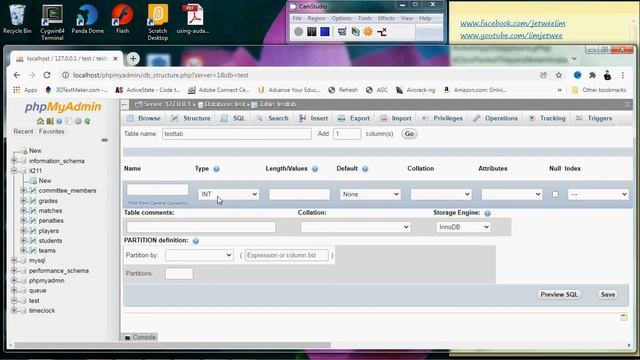
Task: Click the PARTITION definition help icon
Action: 196,241
